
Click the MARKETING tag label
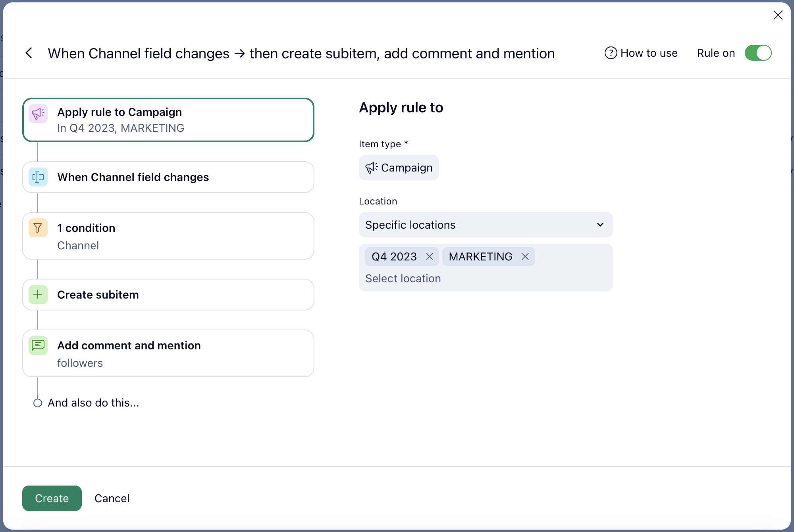pyautogui.click(x=480, y=257)
